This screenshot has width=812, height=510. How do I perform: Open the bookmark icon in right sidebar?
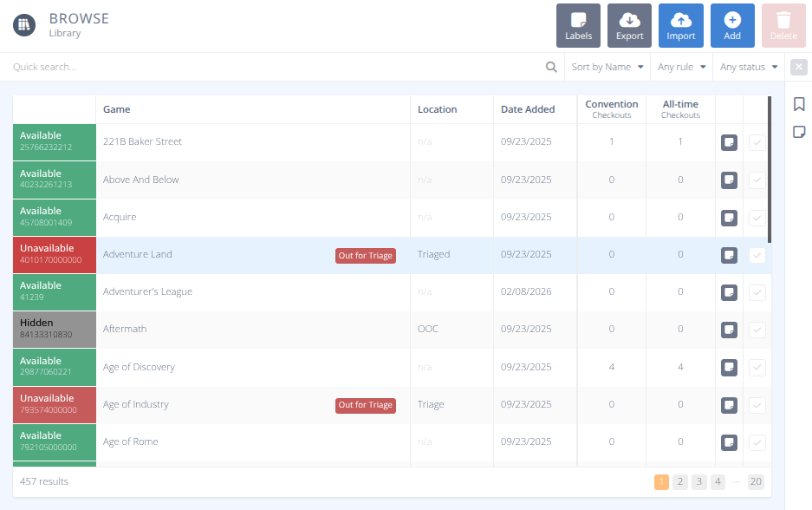(x=799, y=105)
